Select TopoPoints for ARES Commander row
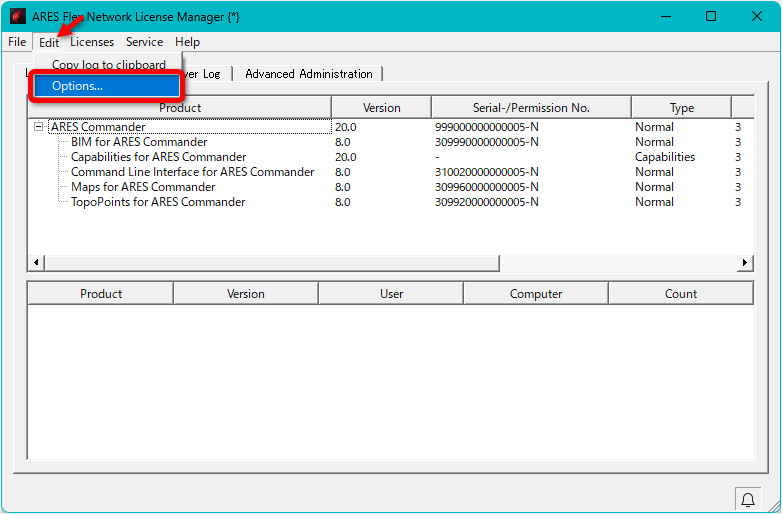This screenshot has width=782, height=514. pos(158,202)
